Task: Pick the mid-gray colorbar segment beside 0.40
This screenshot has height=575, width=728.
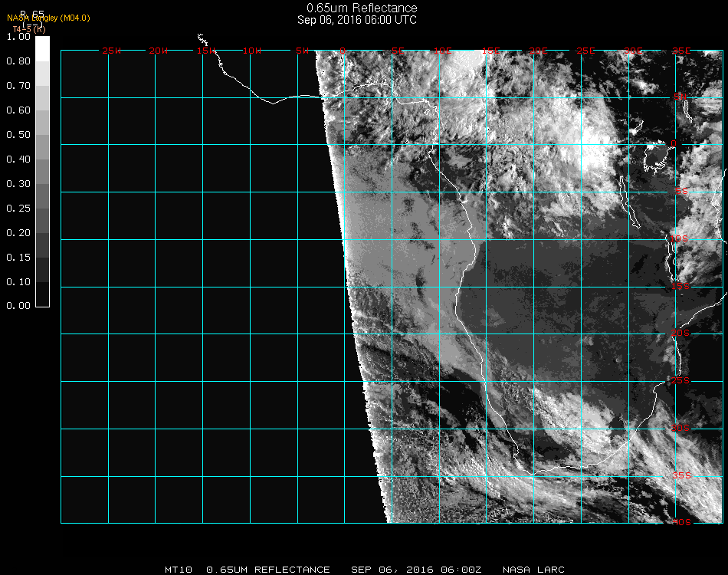Action: [42, 172]
